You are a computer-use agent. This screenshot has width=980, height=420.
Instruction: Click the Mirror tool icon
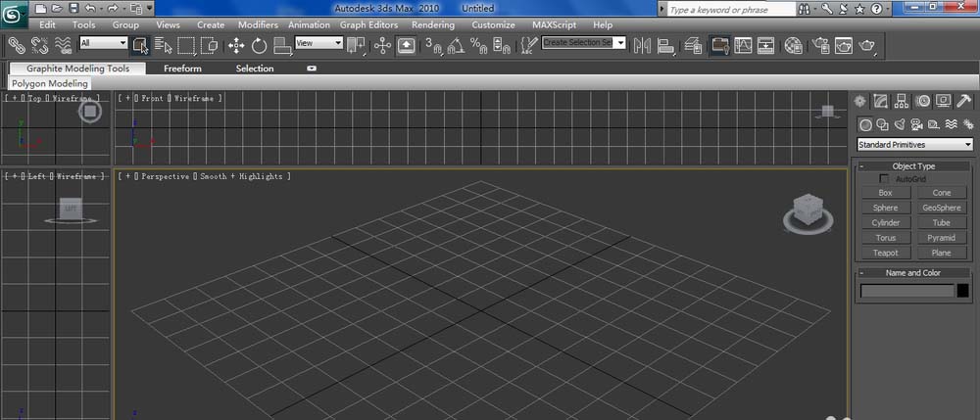coord(643,46)
